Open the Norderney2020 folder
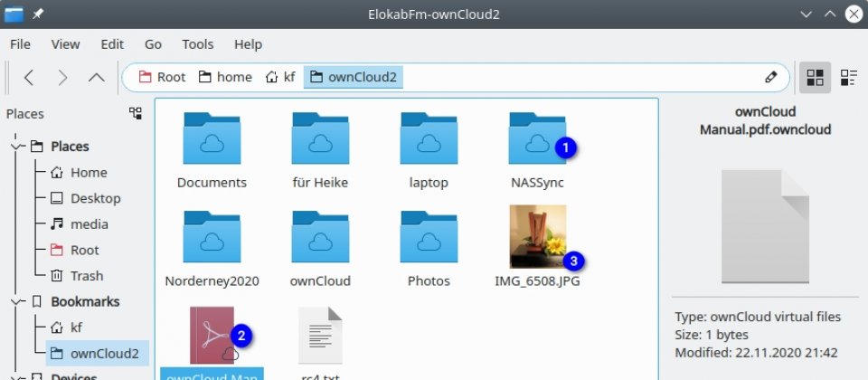Image resolution: width=868 pixels, height=380 pixels. pos(212,236)
